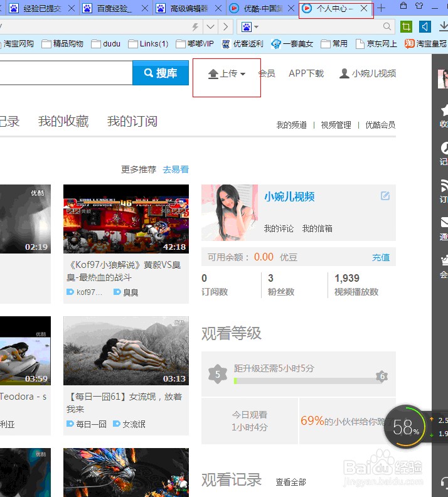Screen dimensions: 448x497
Task: Click the level 5 badge icon
Action: pos(218,375)
